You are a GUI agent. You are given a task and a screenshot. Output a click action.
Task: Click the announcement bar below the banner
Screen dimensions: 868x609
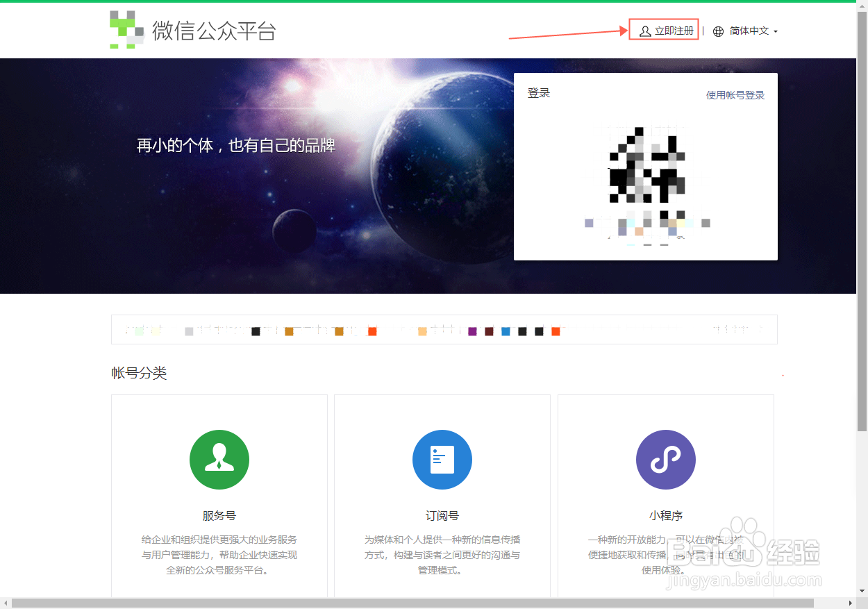[444, 330]
